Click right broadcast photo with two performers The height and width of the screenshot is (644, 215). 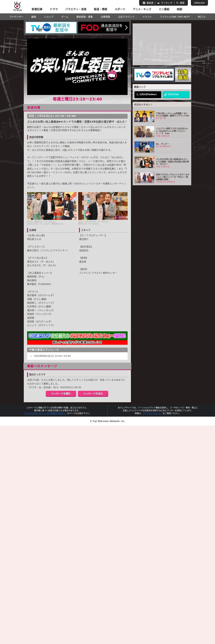(103, 206)
